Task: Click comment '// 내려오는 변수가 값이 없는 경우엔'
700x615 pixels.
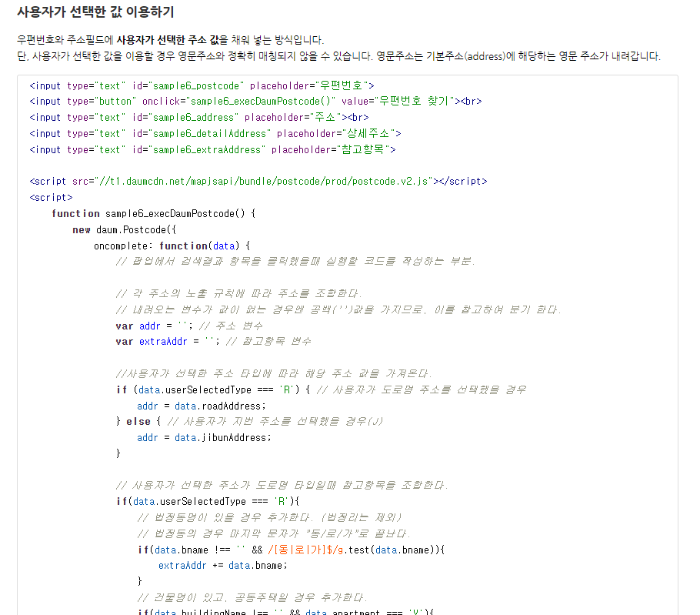Action: [x=338, y=309]
